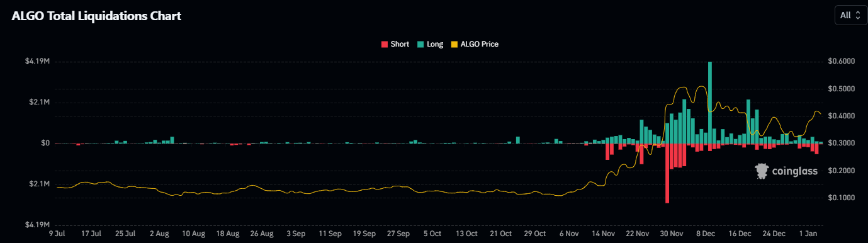Click the 19 Sep date label
This screenshot has width=868, height=243.
pyautogui.click(x=364, y=234)
